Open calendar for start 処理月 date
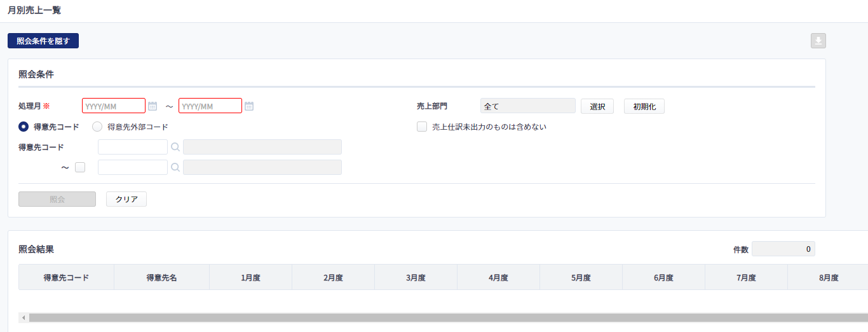Screen dimensions: 868x332 (x=153, y=106)
